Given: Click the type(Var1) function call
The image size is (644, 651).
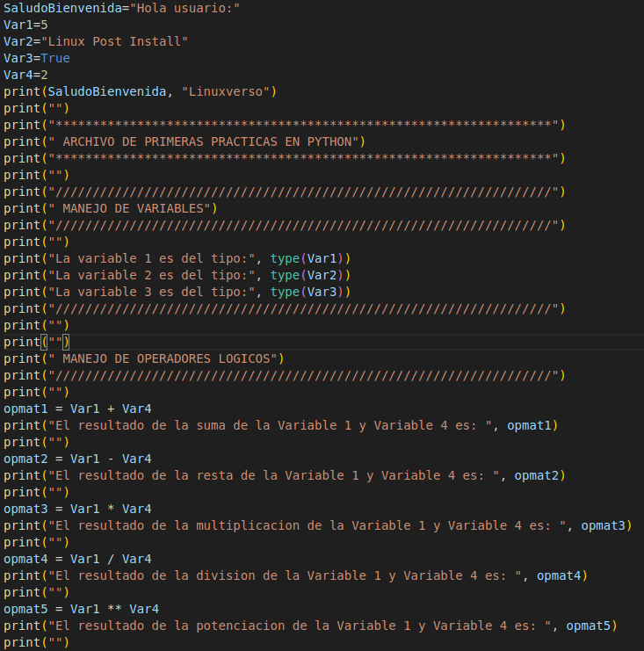Looking at the screenshot, I should click(x=309, y=258).
